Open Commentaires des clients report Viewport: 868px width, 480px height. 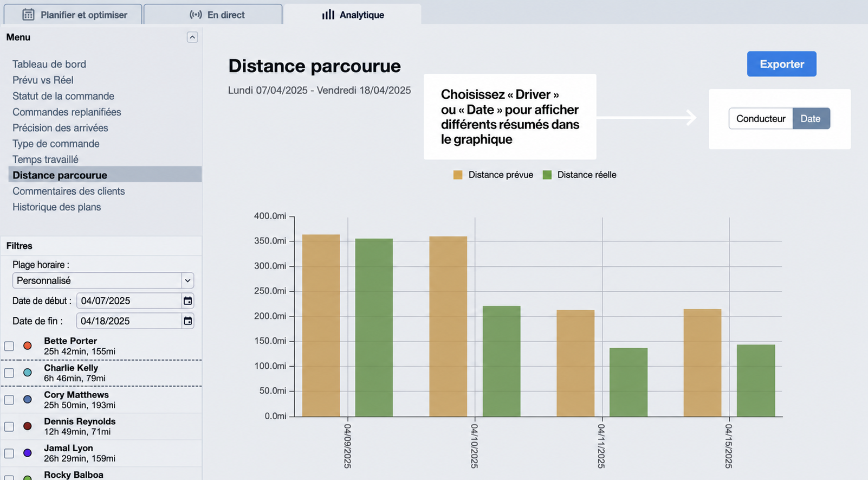(69, 191)
